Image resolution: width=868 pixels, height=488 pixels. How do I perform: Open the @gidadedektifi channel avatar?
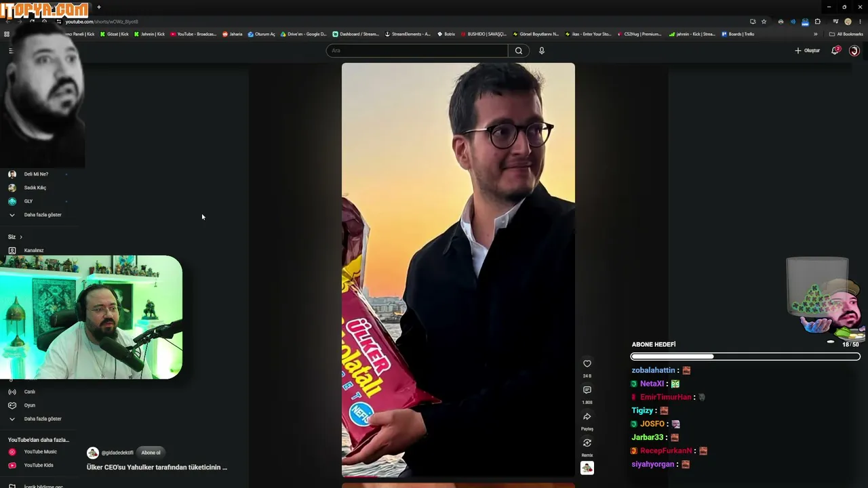tap(93, 453)
